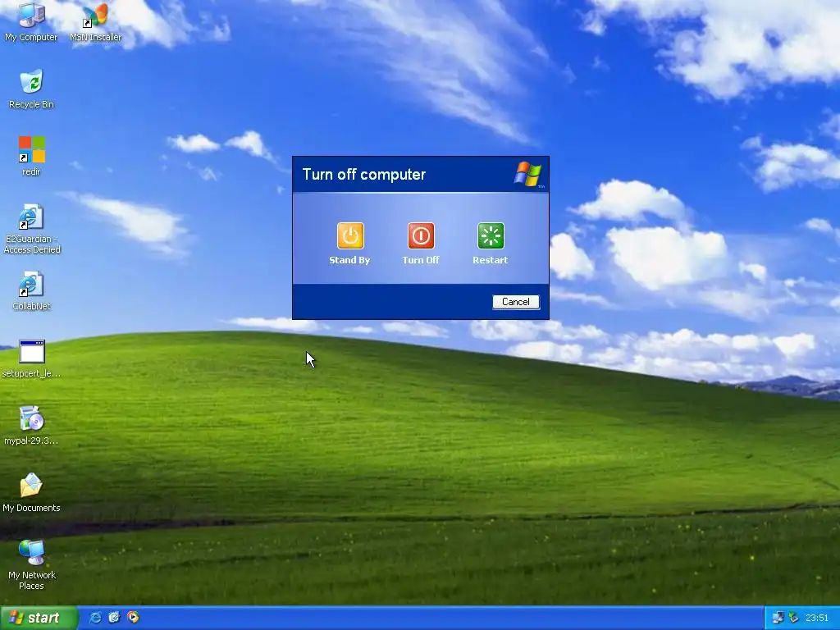Cancel the Turn off computer dialog

click(x=516, y=302)
